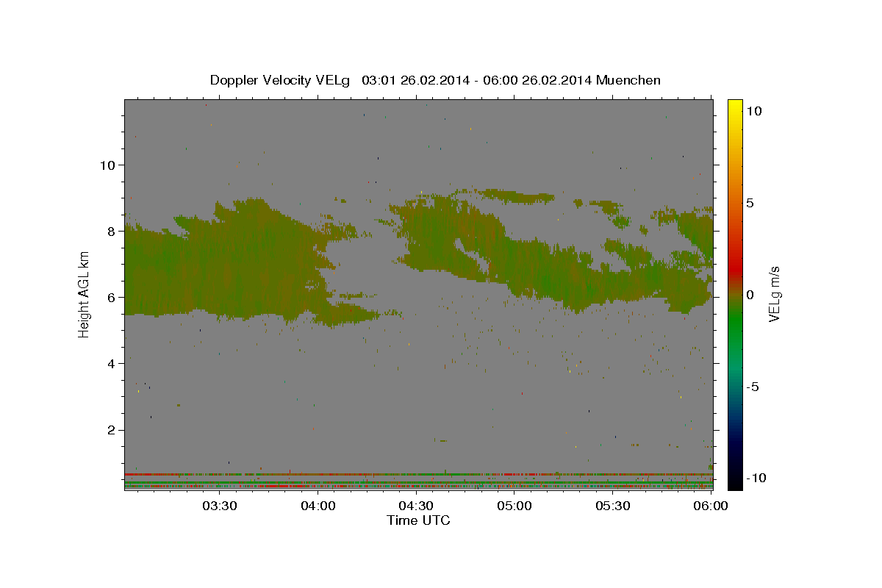Click the 05:30 time tick label
Screen dimensions: 882x588
(x=612, y=506)
